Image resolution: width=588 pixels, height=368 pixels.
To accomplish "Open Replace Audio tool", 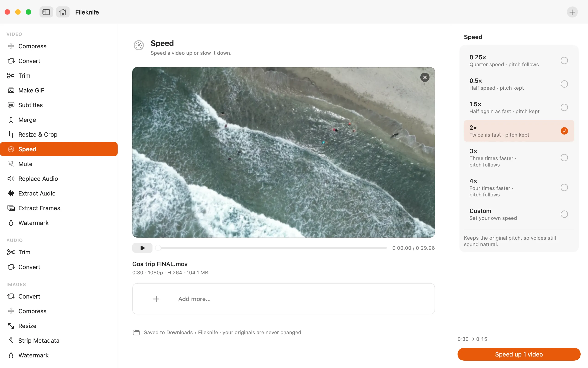I will (59, 179).
